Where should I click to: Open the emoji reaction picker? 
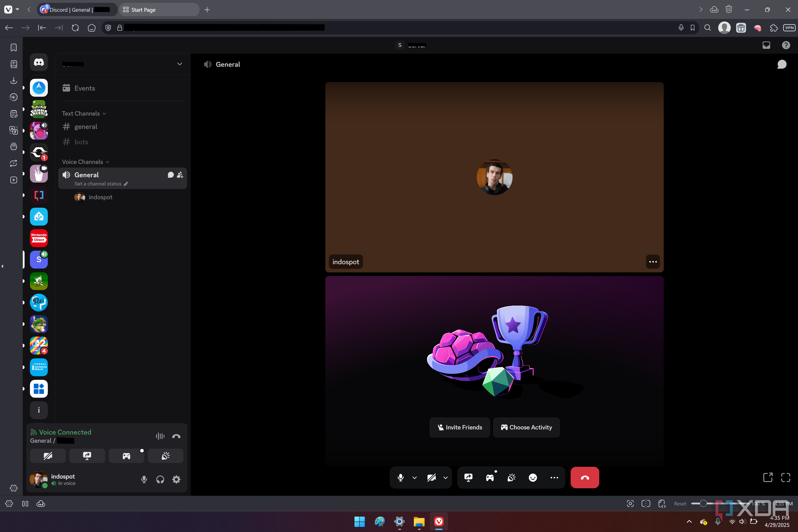click(533, 478)
